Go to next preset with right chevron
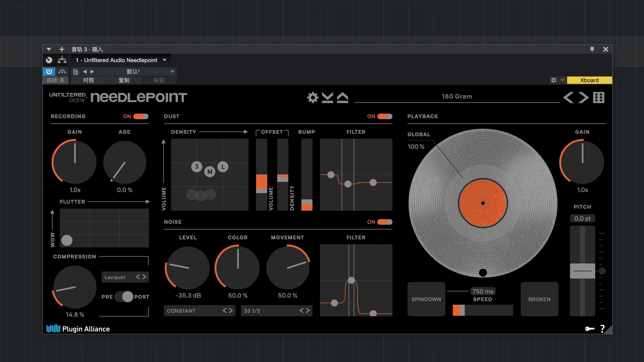 coord(583,98)
